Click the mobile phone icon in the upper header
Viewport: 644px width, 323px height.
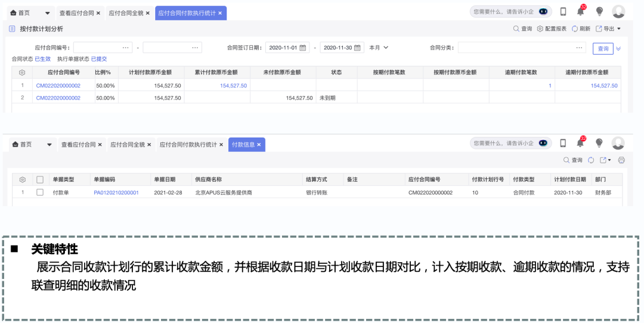click(x=563, y=11)
